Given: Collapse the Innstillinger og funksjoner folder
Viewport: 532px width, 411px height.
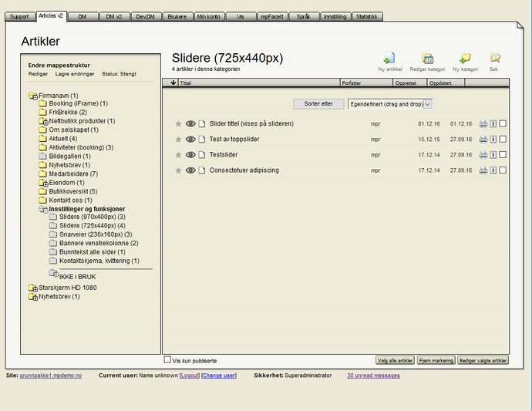Looking at the screenshot, I should 43,209.
